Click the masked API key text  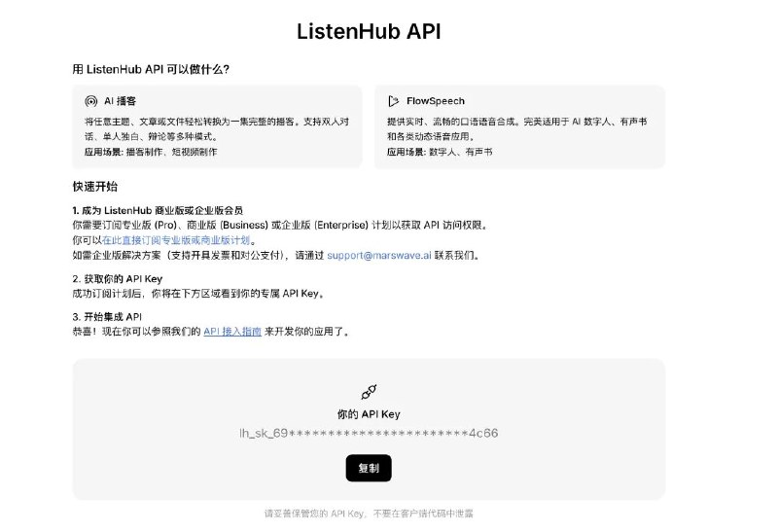coord(369,433)
